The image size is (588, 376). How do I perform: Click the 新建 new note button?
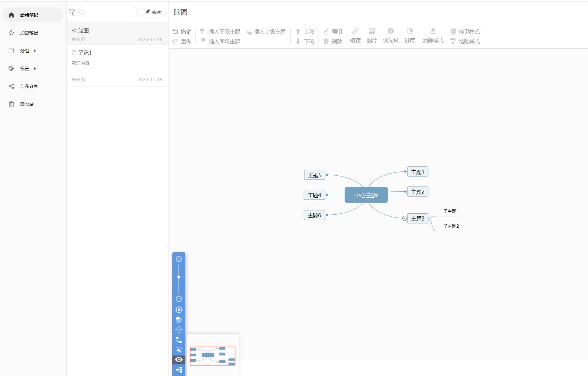click(153, 12)
